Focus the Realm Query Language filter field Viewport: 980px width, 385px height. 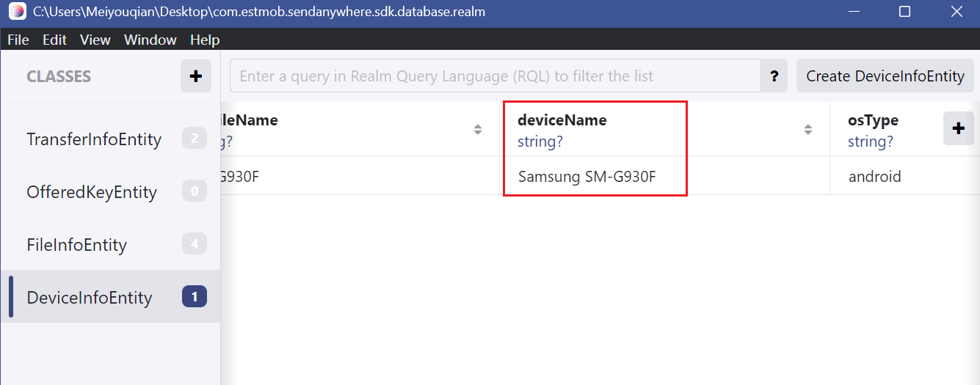[x=494, y=76]
